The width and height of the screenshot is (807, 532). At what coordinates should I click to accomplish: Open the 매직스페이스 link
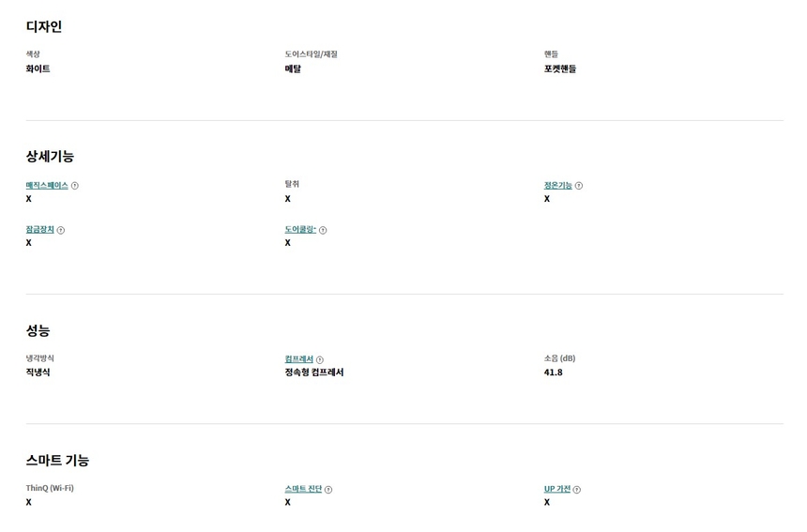click(47, 186)
